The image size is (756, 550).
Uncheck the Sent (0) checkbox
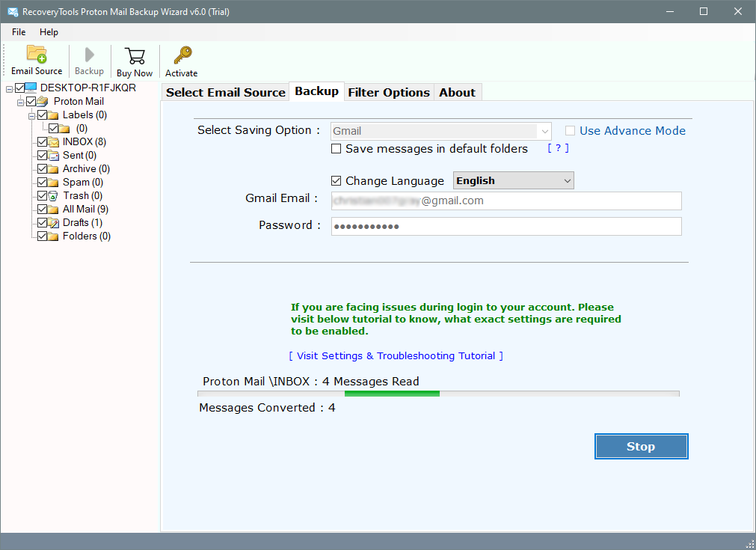tap(43, 156)
